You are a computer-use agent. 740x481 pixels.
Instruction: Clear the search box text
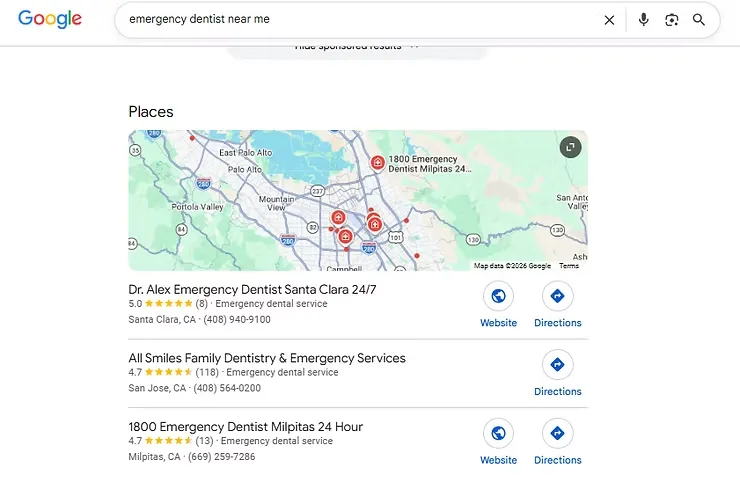[x=609, y=20]
